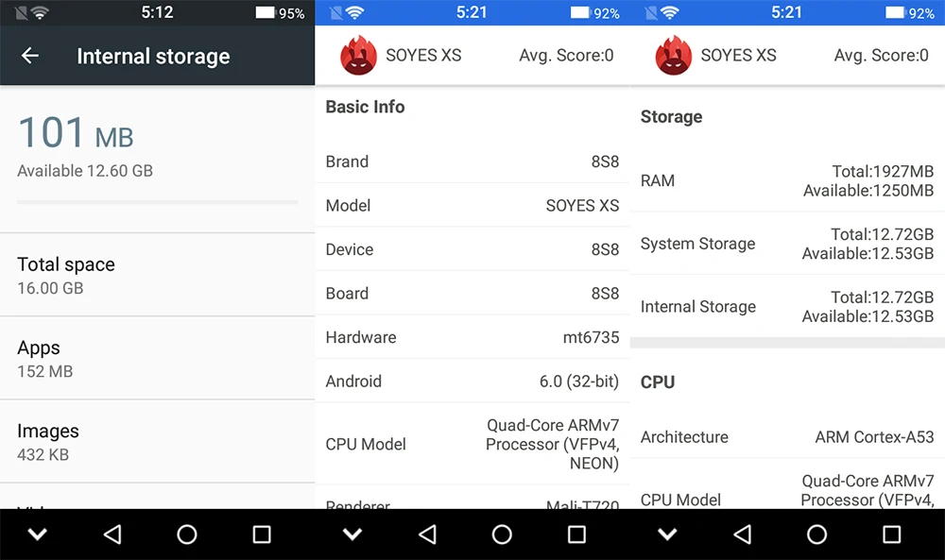The width and height of the screenshot is (945, 560).
Task: Select the System Storage row
Action: coord(787,244)
